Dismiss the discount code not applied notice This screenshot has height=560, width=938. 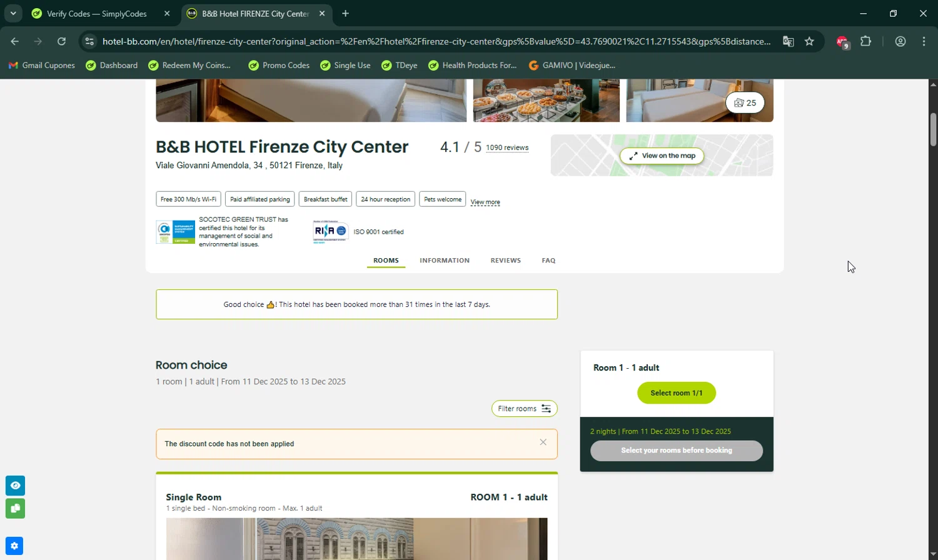pos(543,442)
